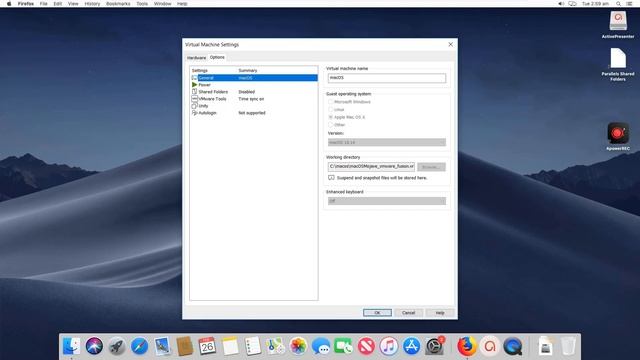
Task: Open the volume control in menu bar
Action: tap(561, 4)
